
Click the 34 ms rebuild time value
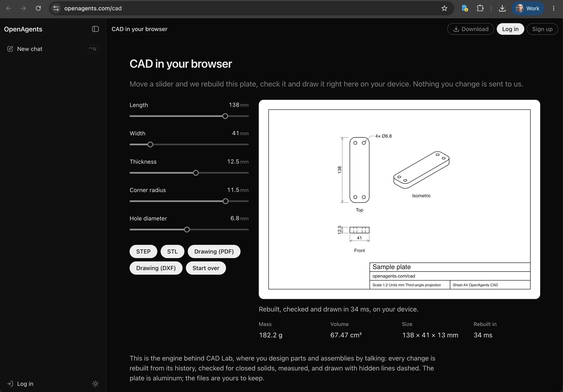tap(483, 335)
